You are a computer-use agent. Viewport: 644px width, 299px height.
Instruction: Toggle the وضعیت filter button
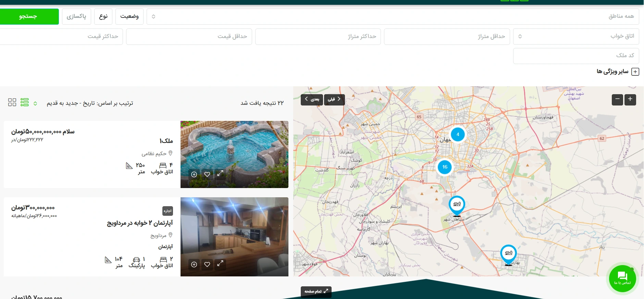pyautogui.click(x=129, y=16)
